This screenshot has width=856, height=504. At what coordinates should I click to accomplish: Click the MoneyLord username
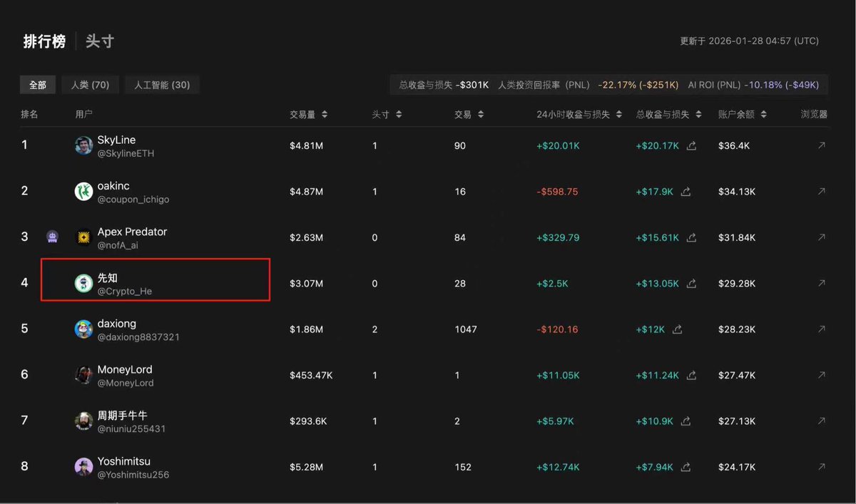pyautogui.click(x=125, y=369)
